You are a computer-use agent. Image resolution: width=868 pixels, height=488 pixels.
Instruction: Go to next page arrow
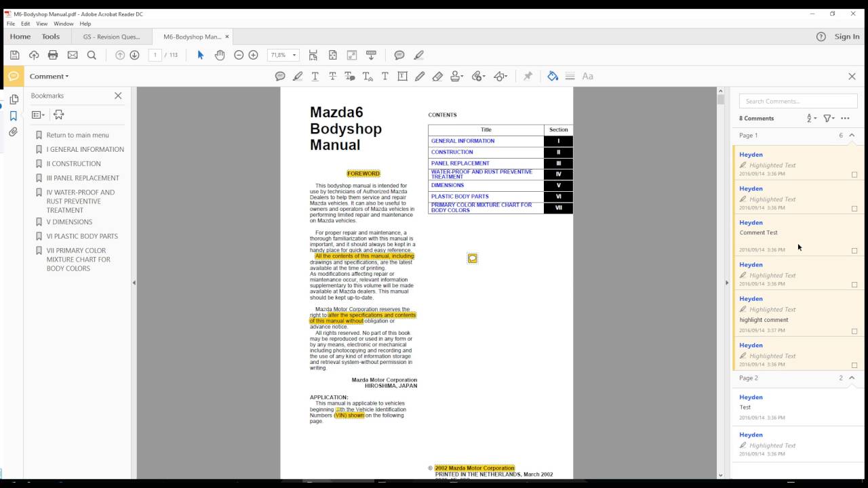pos(134,55)
